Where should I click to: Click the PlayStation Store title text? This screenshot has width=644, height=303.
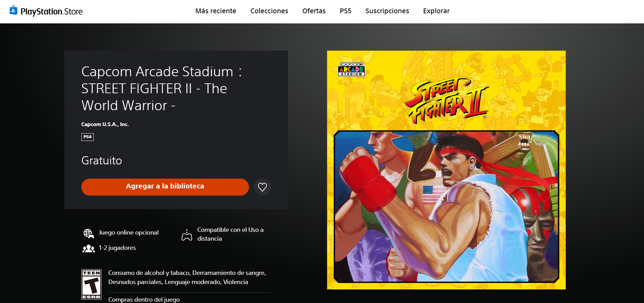(51, 12)
